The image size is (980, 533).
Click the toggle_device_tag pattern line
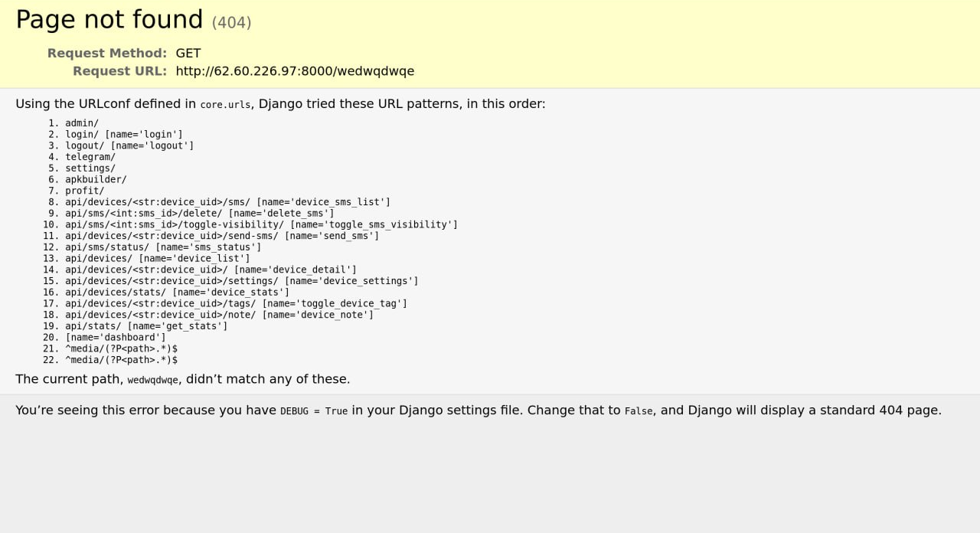(236, 304)
